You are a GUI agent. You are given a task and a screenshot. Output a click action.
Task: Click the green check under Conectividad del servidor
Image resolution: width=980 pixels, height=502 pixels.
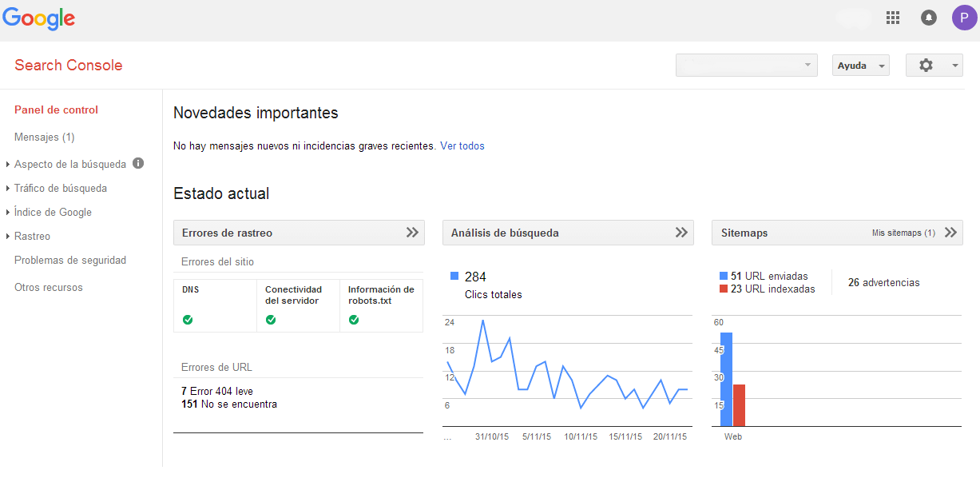(271, 320)
